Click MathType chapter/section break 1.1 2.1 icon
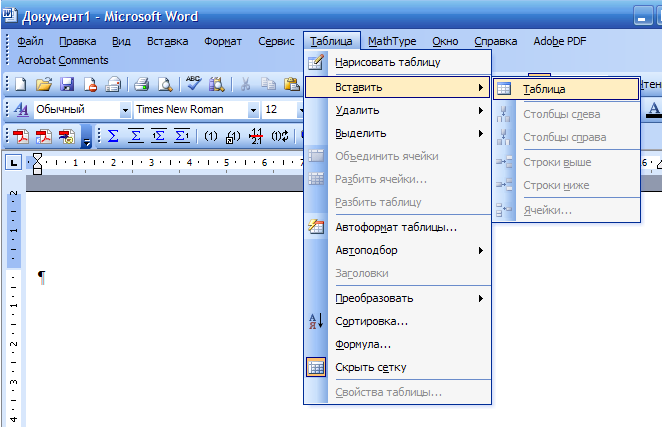 coord(256,136)
